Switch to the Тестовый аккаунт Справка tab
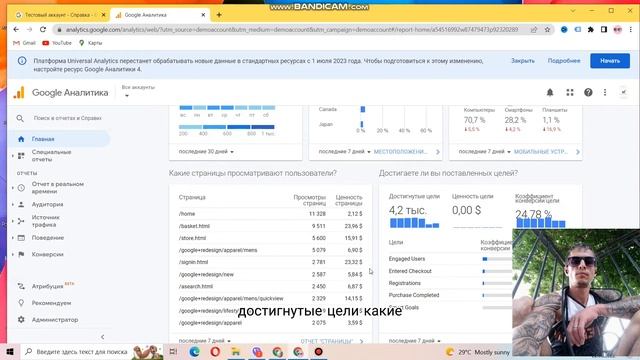This screenshot has height=360, width=640. pyautogui.click(x=60, y=15)
